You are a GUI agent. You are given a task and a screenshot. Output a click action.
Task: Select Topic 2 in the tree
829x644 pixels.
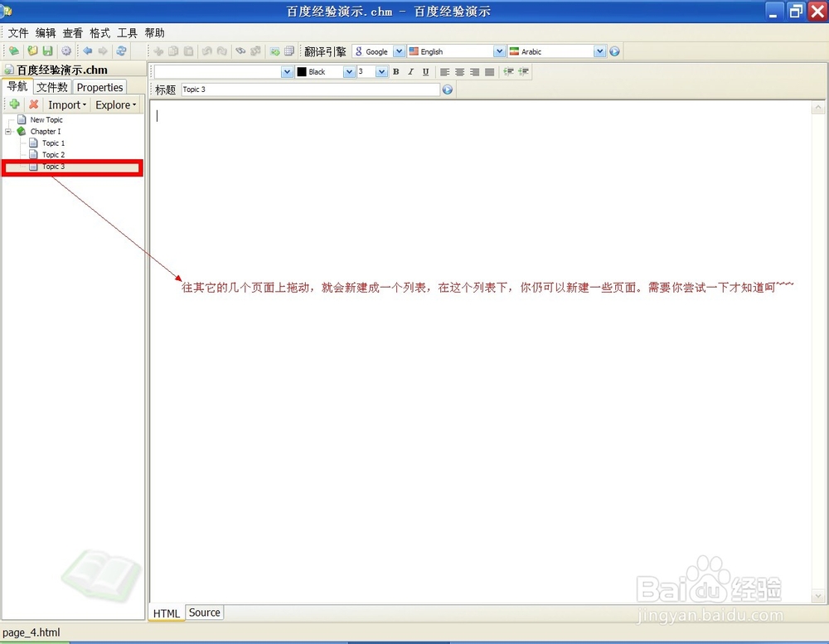coord(53,155)
